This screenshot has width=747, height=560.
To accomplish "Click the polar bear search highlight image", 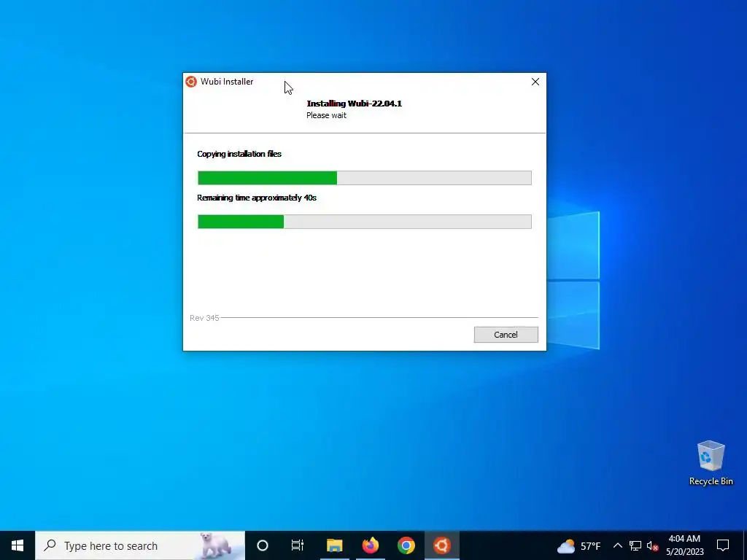I will tap(215, 545).
